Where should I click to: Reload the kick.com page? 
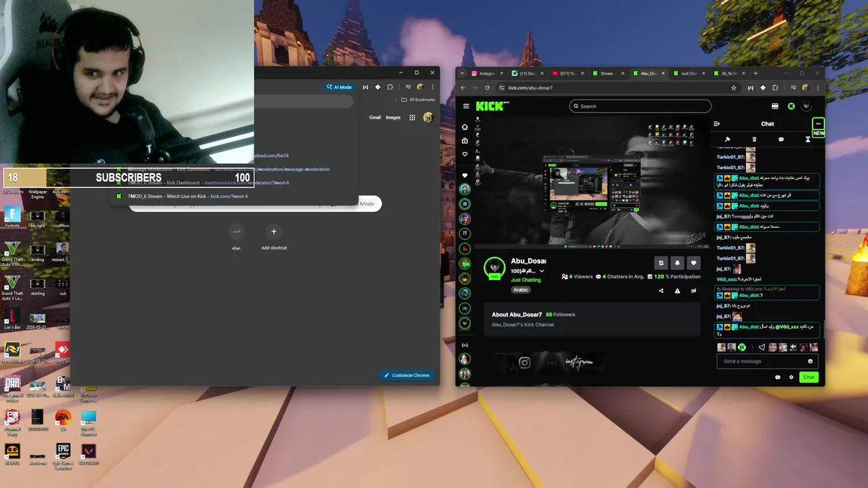[x=487, y=87]
